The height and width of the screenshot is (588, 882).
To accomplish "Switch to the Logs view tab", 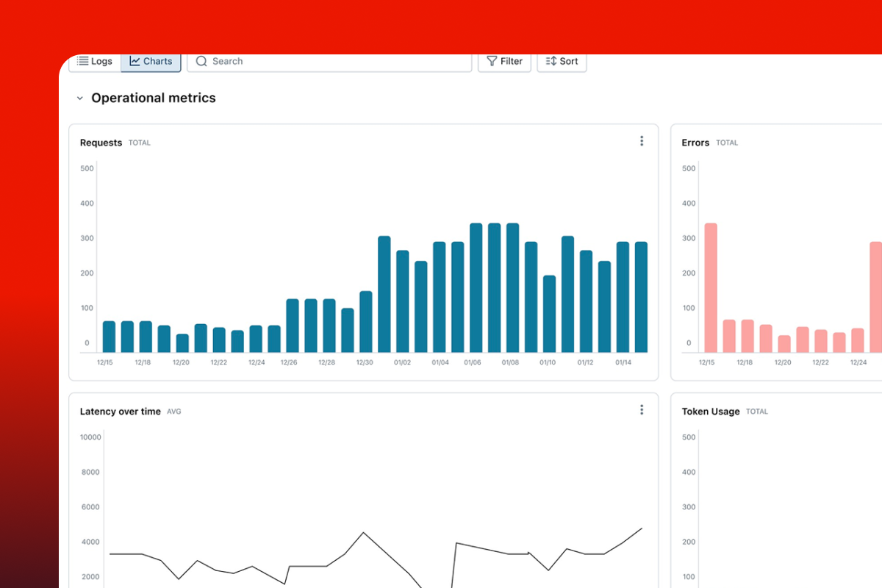I will coord(95,62).
